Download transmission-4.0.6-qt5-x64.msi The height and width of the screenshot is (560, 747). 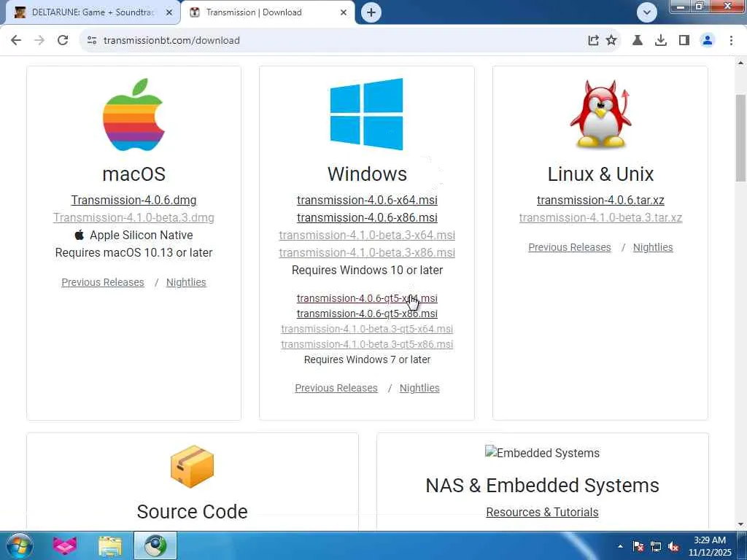368,298
